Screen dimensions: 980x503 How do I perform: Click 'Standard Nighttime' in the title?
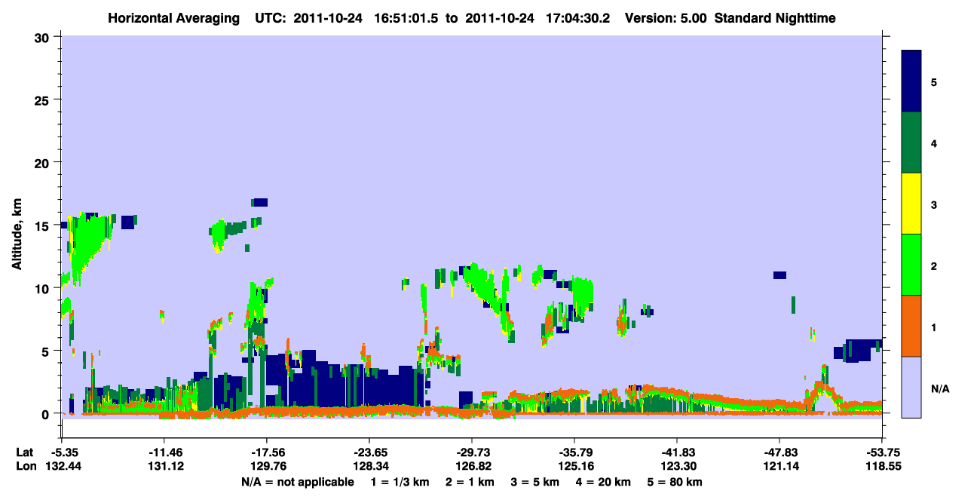point(774,17)
